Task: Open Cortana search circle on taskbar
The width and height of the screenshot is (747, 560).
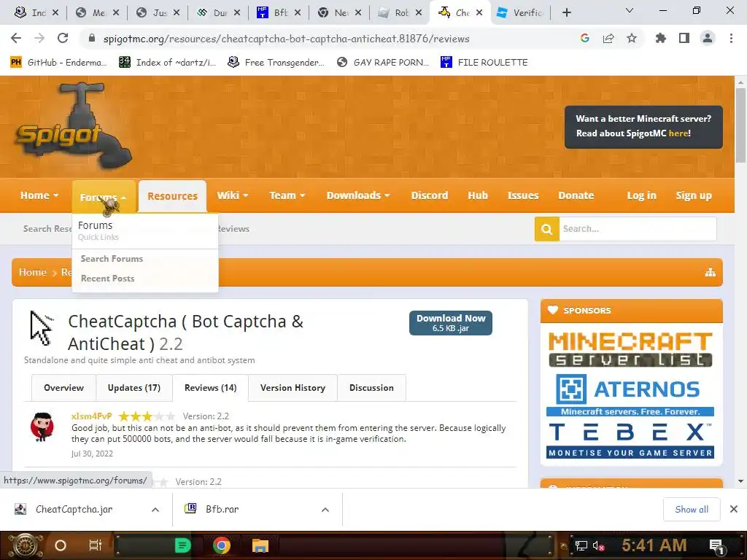Action: click(61, 545)
